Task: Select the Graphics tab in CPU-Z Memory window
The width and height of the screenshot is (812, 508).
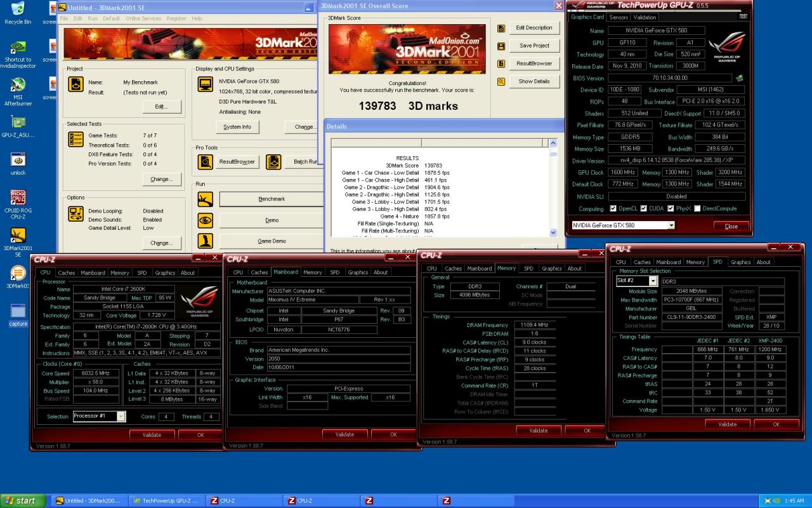Action: pyautogui.click(x=551, y=269)
